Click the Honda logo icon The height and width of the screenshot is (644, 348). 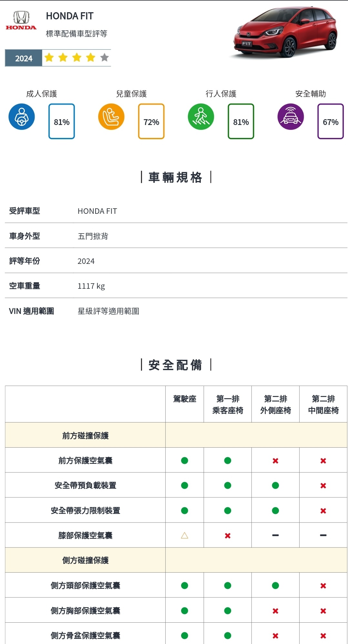(21, 20)
